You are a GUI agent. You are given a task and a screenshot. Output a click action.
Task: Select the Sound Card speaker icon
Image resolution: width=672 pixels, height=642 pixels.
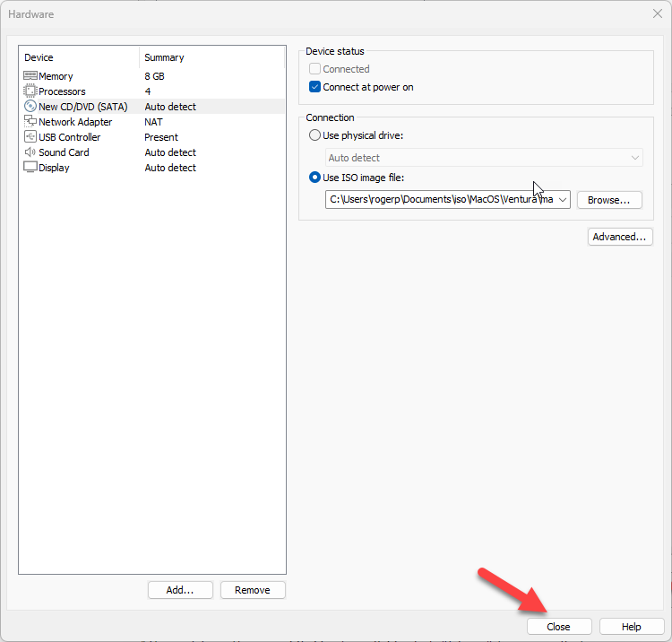[30, 152]
